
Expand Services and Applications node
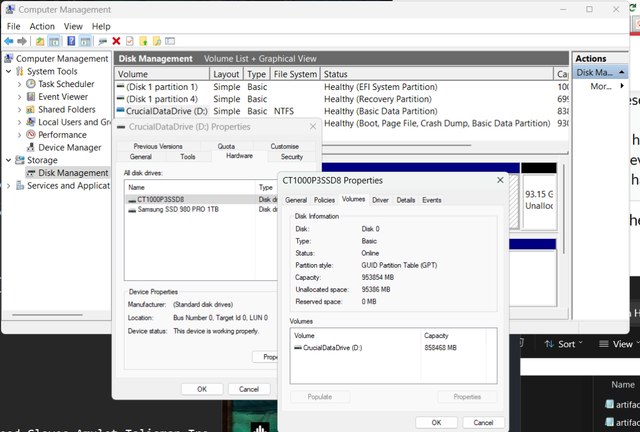pos(8,186)
